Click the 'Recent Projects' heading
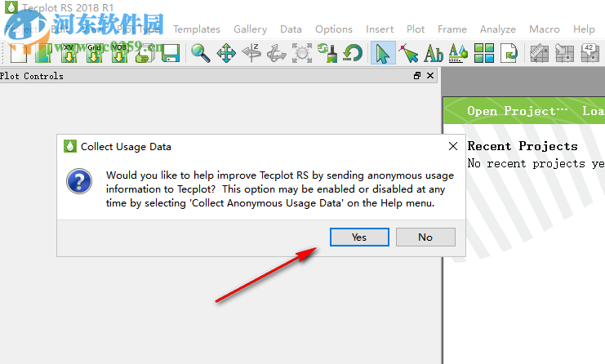Screen dimensions: 605x364 pos(523,146)
